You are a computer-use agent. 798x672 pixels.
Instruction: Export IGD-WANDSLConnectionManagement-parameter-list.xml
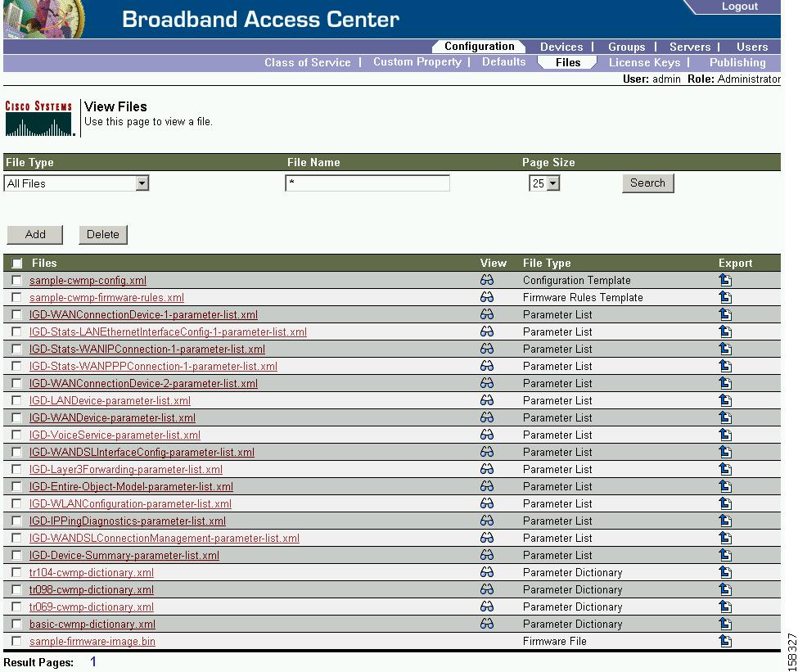pos(725,538)
